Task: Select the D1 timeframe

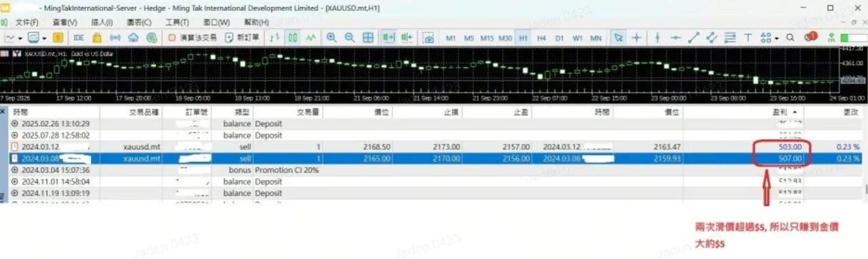Action: 559,38
